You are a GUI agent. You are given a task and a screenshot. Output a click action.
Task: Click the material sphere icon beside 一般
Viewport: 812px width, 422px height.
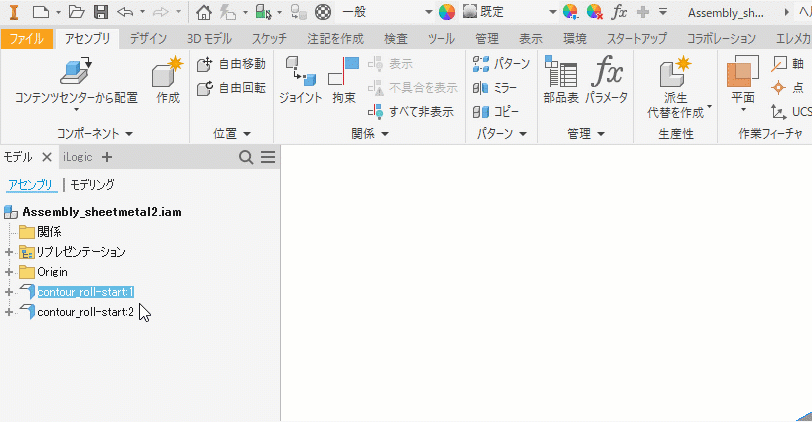(x=323, y=11)
